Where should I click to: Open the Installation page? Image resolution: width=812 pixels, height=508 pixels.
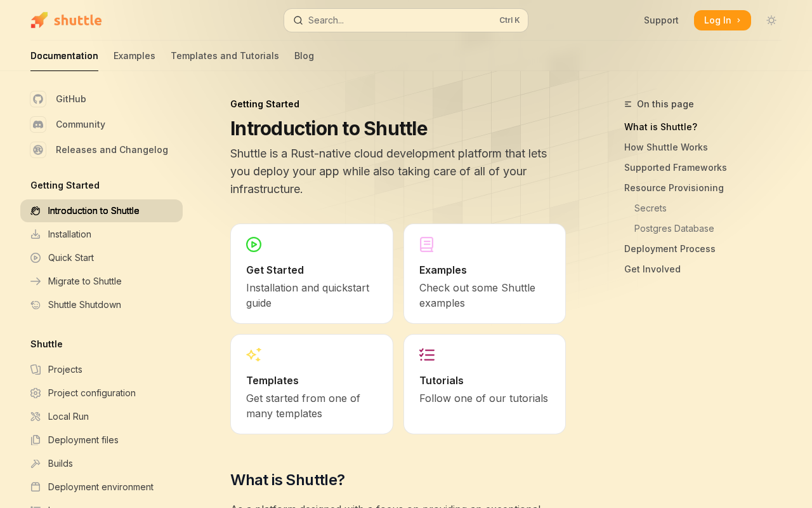click(x=101, y=234)
